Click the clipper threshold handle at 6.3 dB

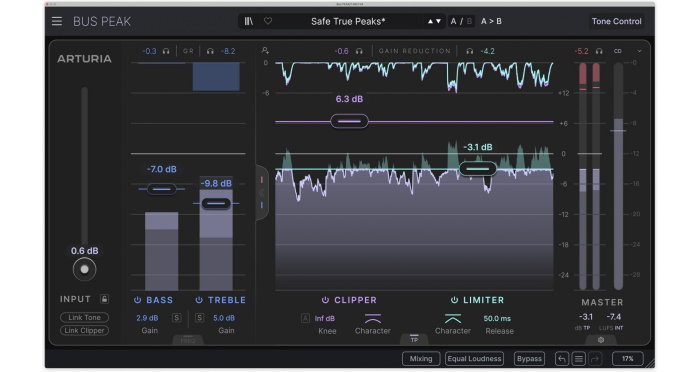pos(350,121)
